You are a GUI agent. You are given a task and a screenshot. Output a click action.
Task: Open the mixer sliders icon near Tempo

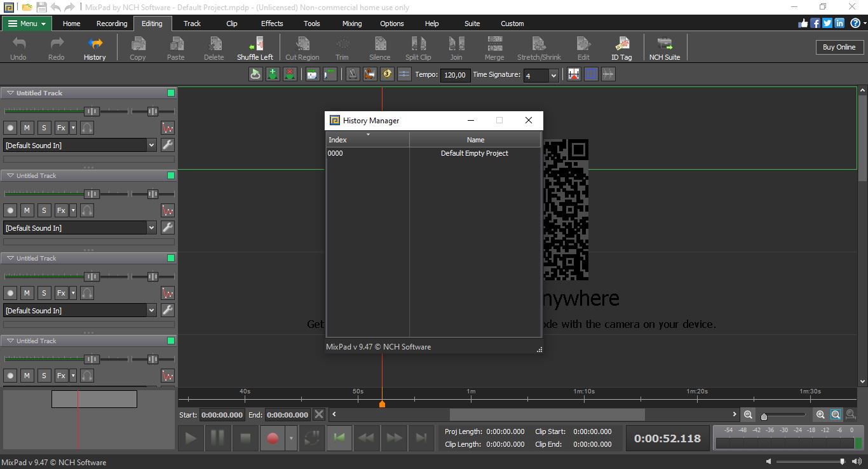click(x=404, y=74)
